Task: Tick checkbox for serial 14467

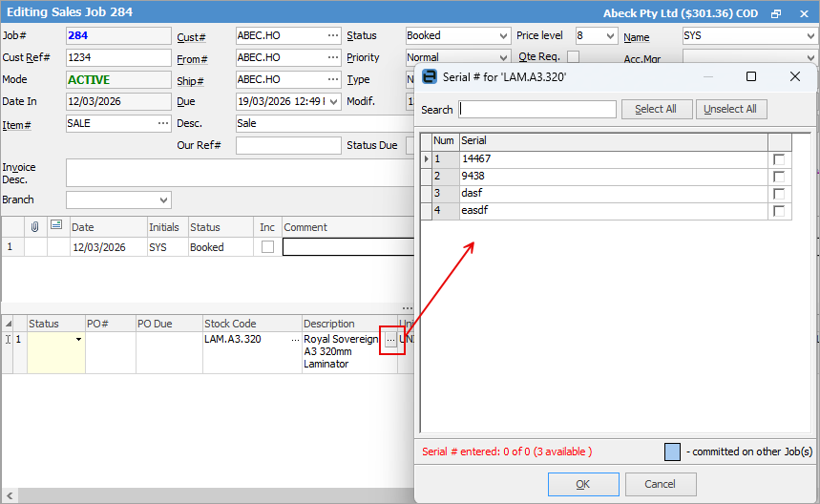Action: point(779,159)
